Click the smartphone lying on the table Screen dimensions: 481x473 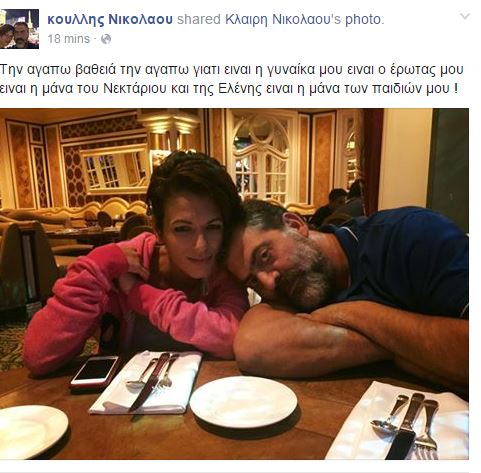95,373
